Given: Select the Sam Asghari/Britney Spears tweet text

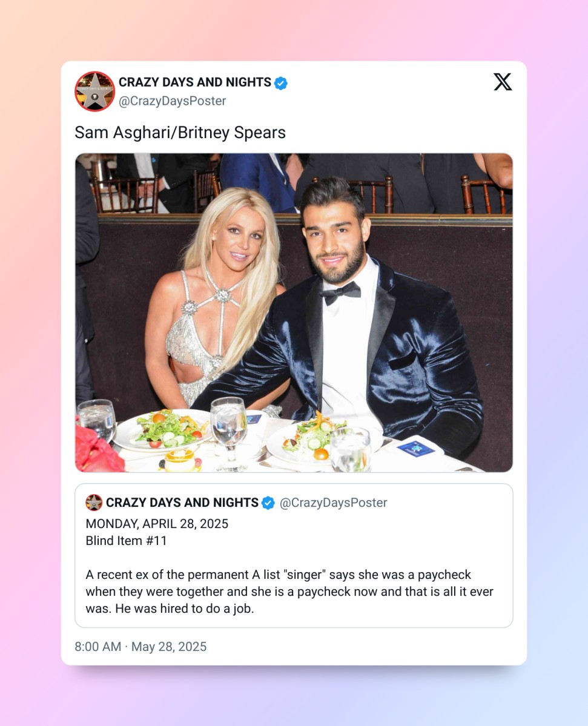Looking at the screenshot, I should pyautogui.click(x=180, y=133).
